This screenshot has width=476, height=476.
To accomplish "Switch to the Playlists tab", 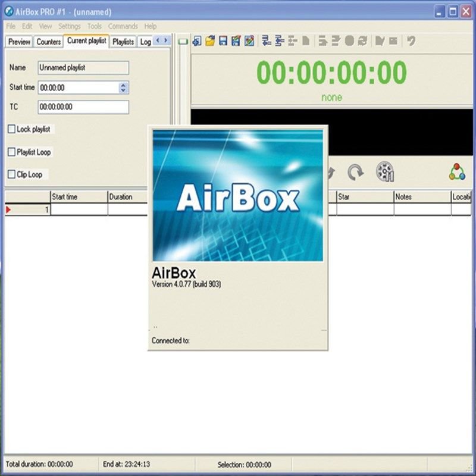I will click(x=123, y=42).
